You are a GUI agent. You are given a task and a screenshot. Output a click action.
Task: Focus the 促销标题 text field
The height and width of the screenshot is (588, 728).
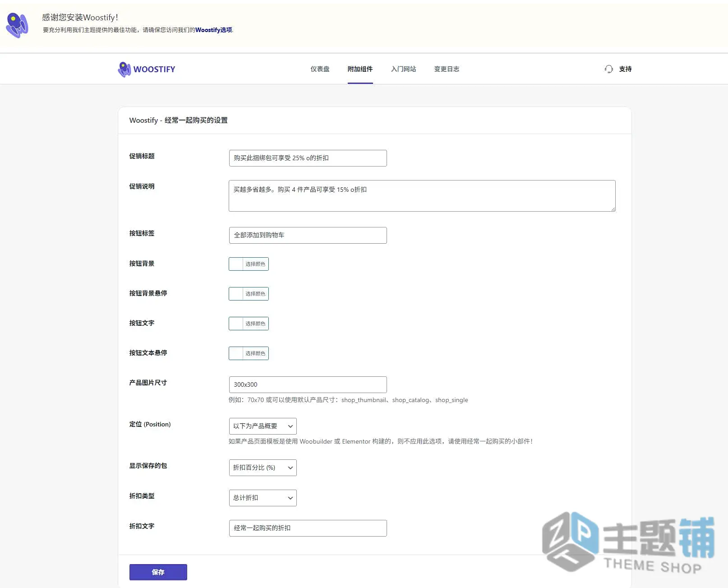click(x=308, y=158)
